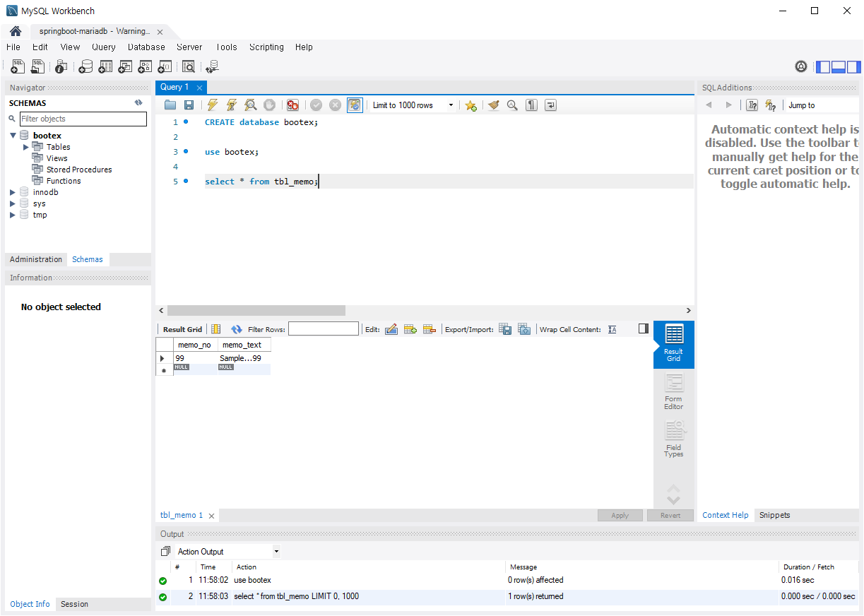Viewport: 864px width, 616px height.
Task: Select the Form Editor view
Action: [673, 392]
